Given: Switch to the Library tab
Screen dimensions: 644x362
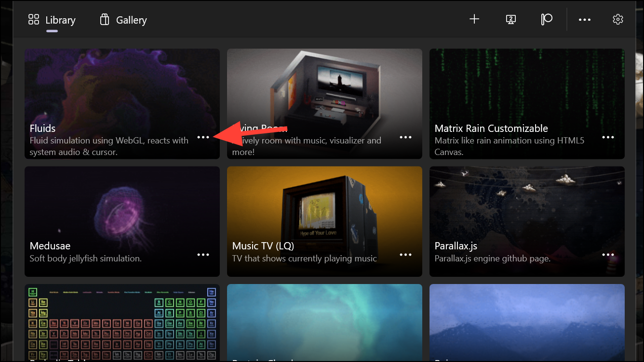Looking at the screenshot, I should click(52, 20).
